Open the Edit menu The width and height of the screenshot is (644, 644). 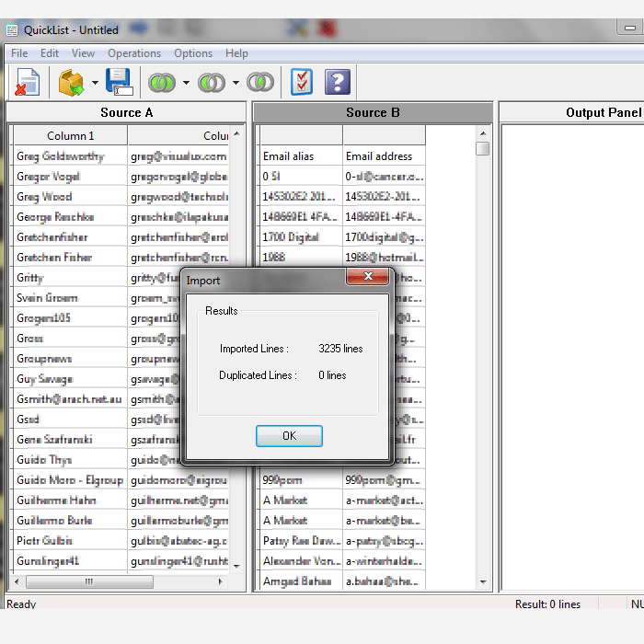pos(50,53)
